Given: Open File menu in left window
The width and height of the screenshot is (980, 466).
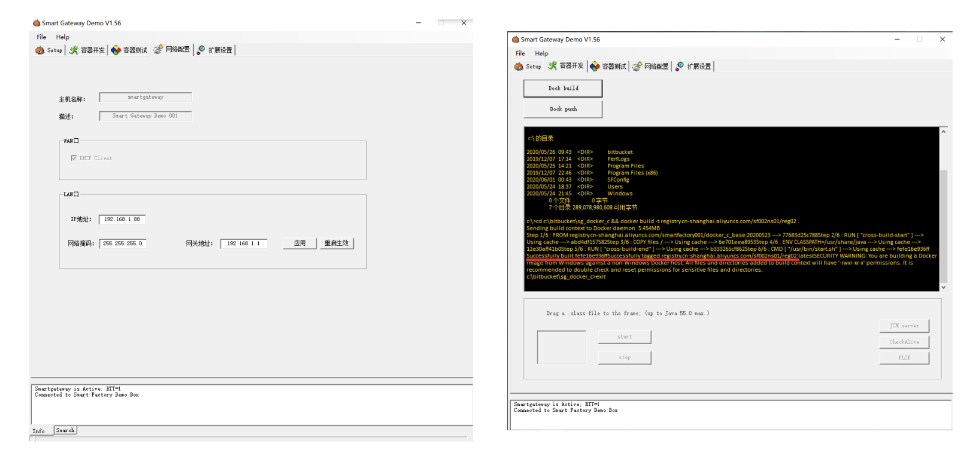Looking at the screenshot, I should tap(42, 37).
